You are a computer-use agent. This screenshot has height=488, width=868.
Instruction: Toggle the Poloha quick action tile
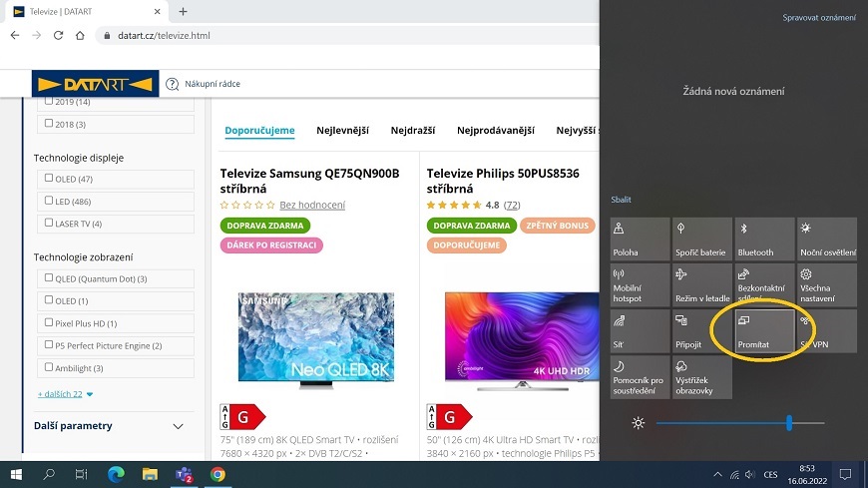(x=640, y=239)
